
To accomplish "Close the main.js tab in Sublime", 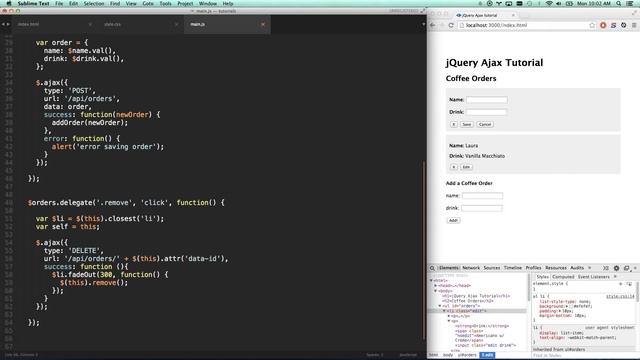I will pyautogui.click(x=263, y=24).
